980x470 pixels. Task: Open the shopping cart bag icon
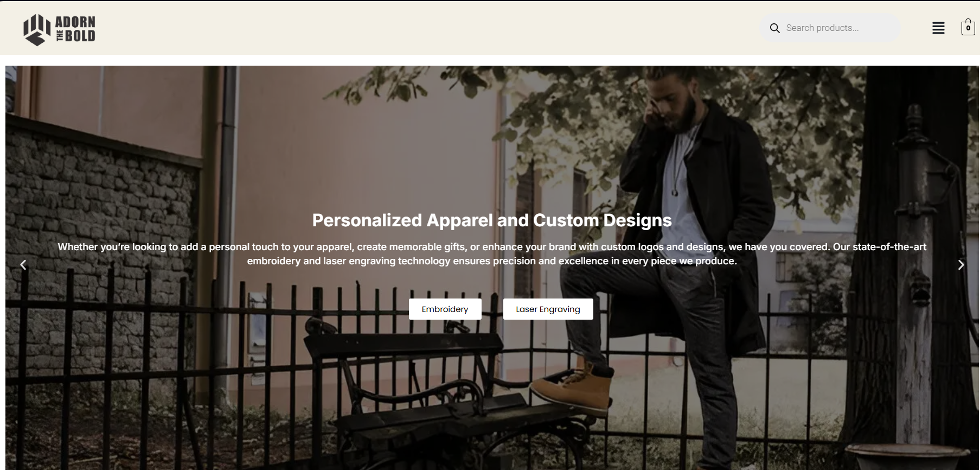pos(968,27)
